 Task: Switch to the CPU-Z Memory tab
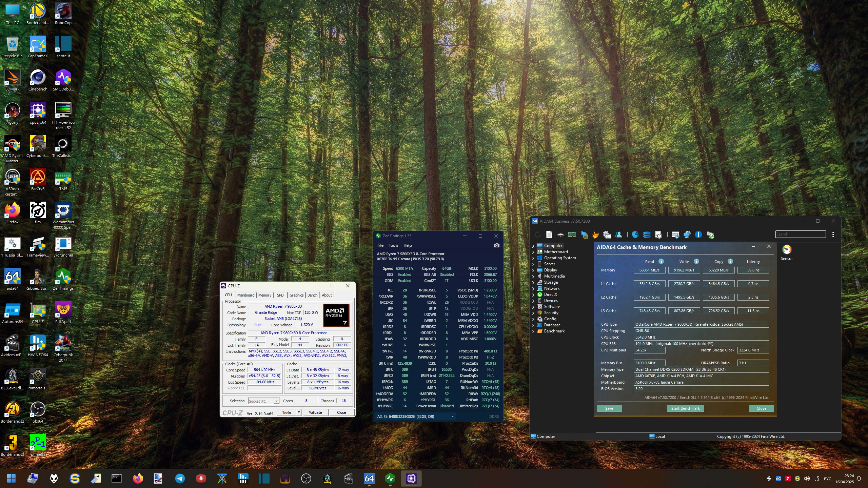point(264,295)
